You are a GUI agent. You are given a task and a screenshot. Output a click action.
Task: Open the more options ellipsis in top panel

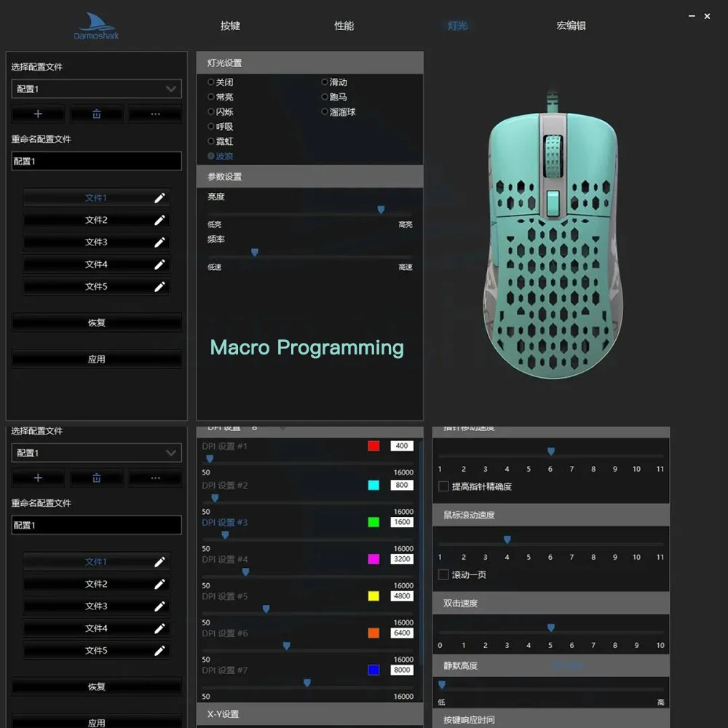tap(155, 114)
